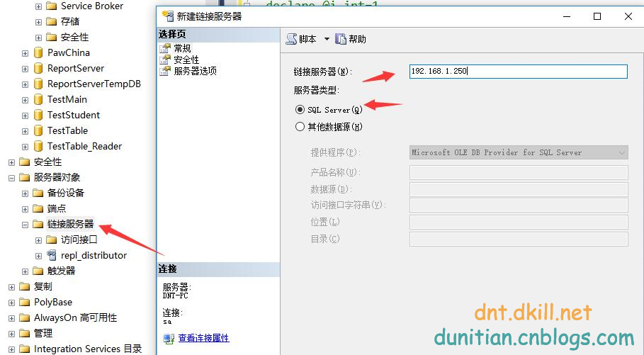Select the ReportServerTempDB tree item
This screenshot has height=355, width=644.
94,84
